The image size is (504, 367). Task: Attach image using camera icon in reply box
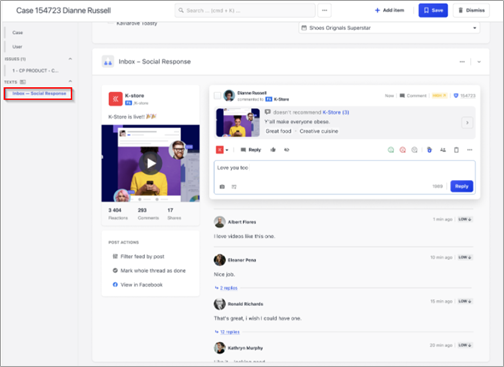click(222, 187)
